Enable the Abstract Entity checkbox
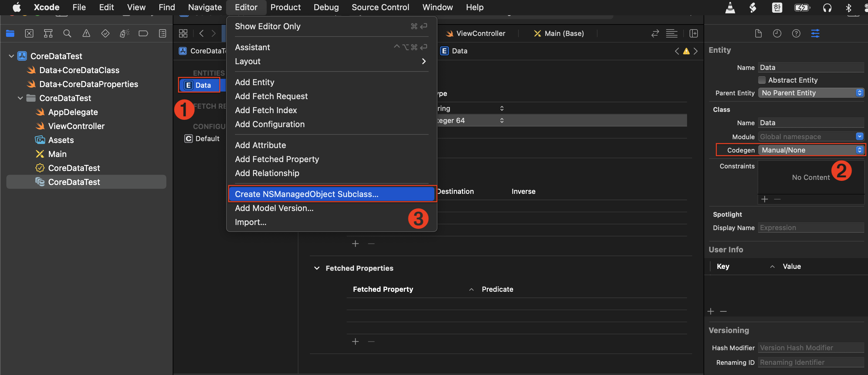The width and height of the screenshot is (868, 375). click(x=762, y=80)
